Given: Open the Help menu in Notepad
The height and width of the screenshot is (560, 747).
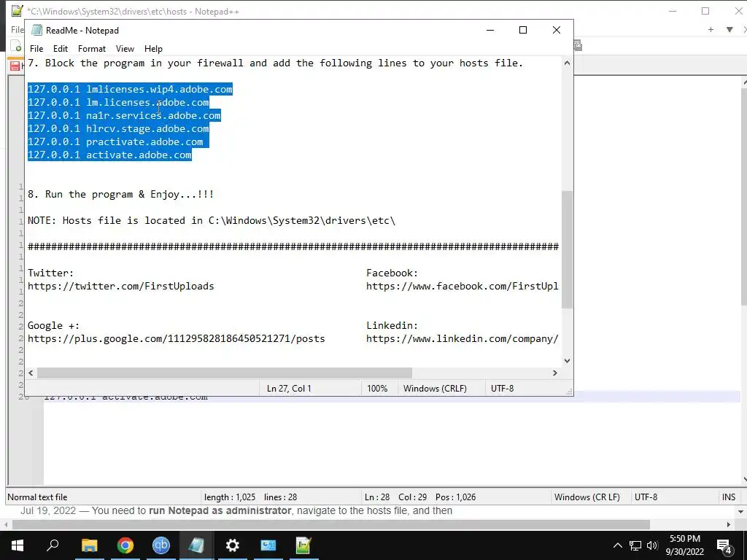Looking at the screenshot, I should point(153,49).
